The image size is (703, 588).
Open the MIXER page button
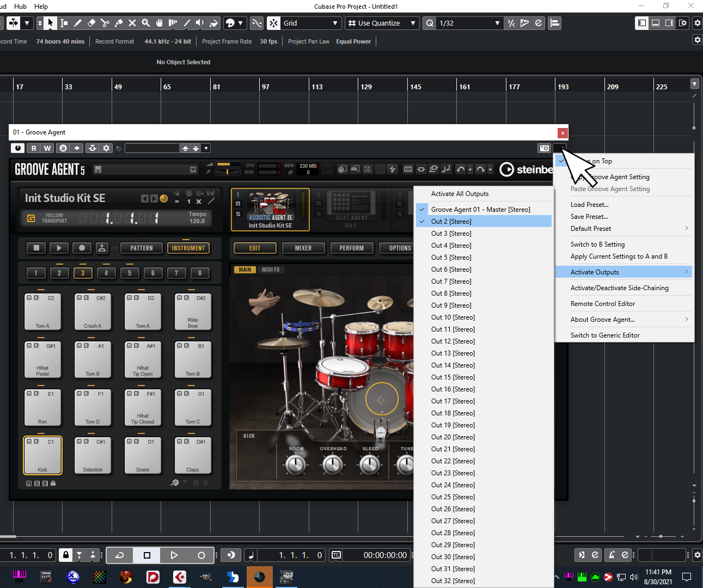coord(303,248)
